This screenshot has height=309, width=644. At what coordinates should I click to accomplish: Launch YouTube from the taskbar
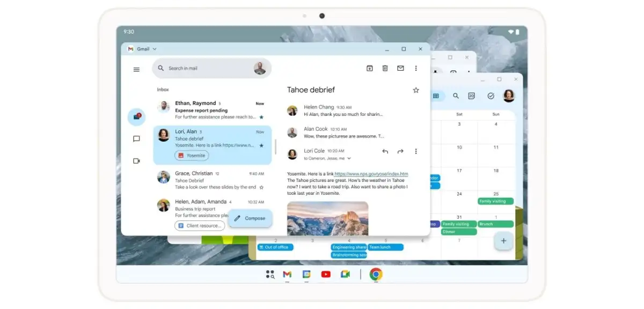click(326, 275)
